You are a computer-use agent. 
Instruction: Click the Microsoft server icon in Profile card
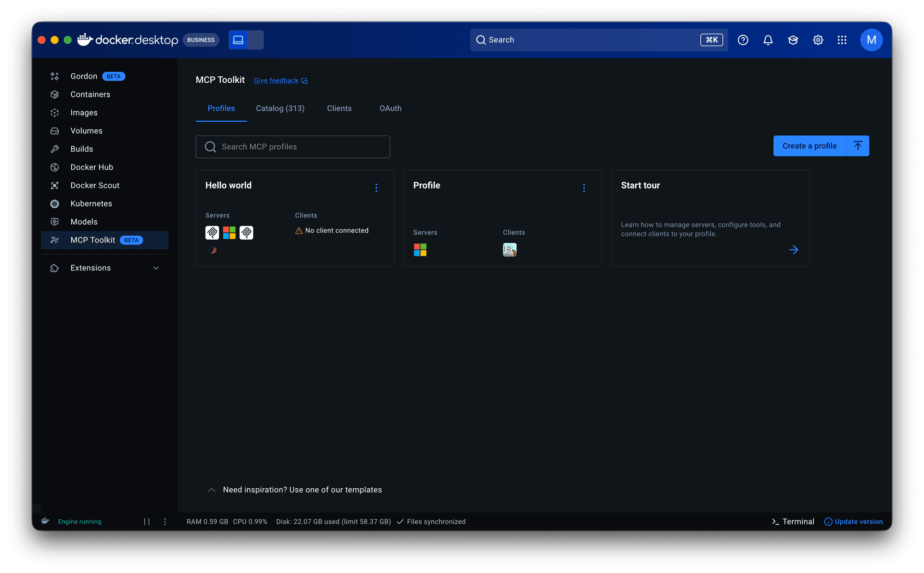click(420, 250)
